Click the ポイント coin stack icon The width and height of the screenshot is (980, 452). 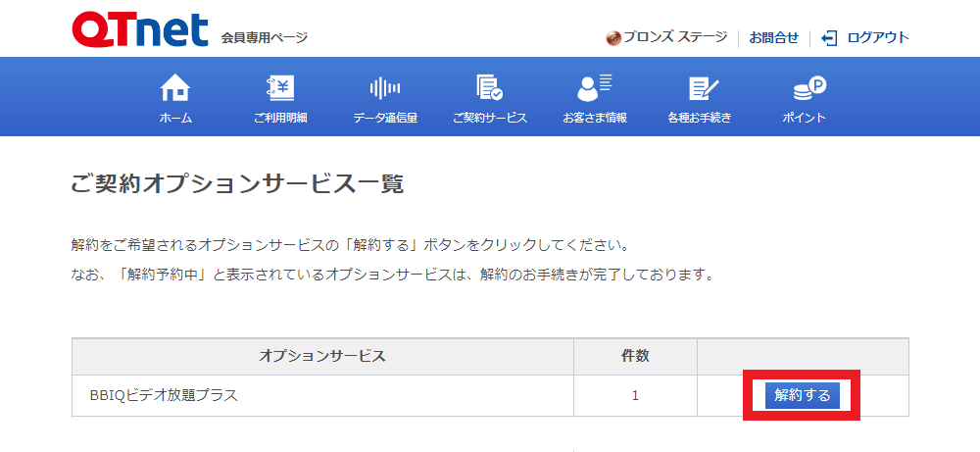tap(804, 88)
